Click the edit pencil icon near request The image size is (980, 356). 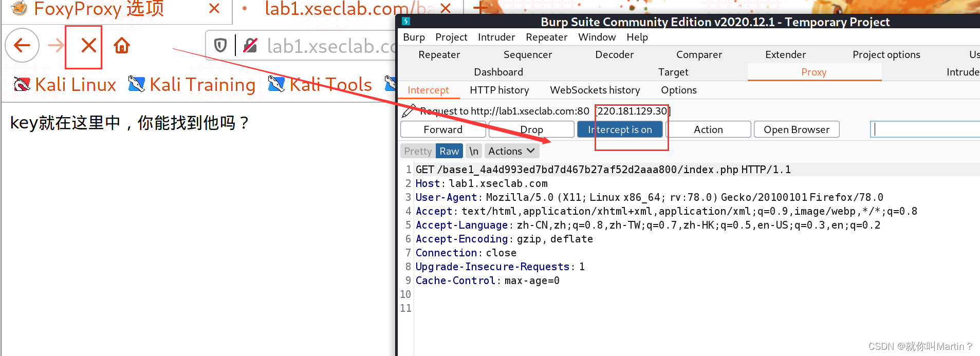409,111
